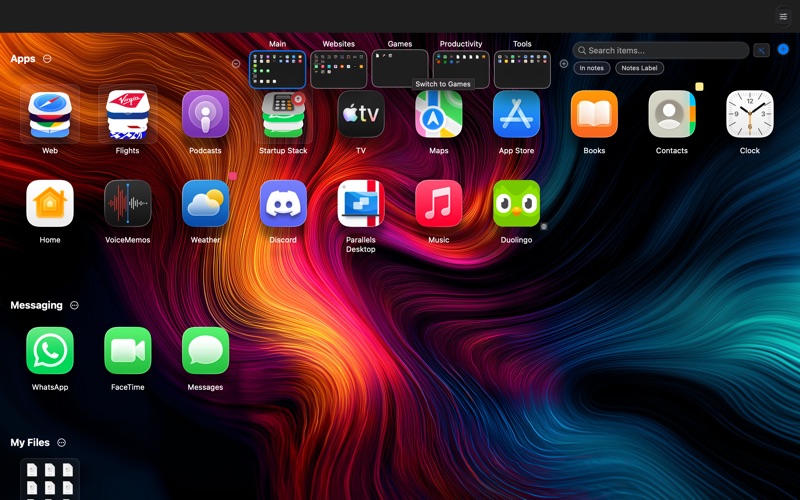Open VoiceMemos app

click(x=128, y=204)
